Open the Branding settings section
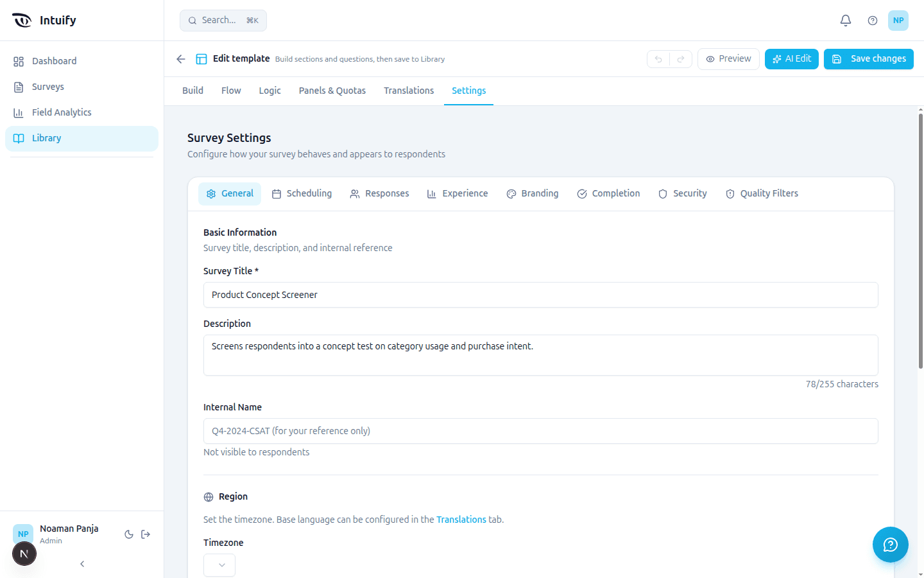 tap(532, 194)
